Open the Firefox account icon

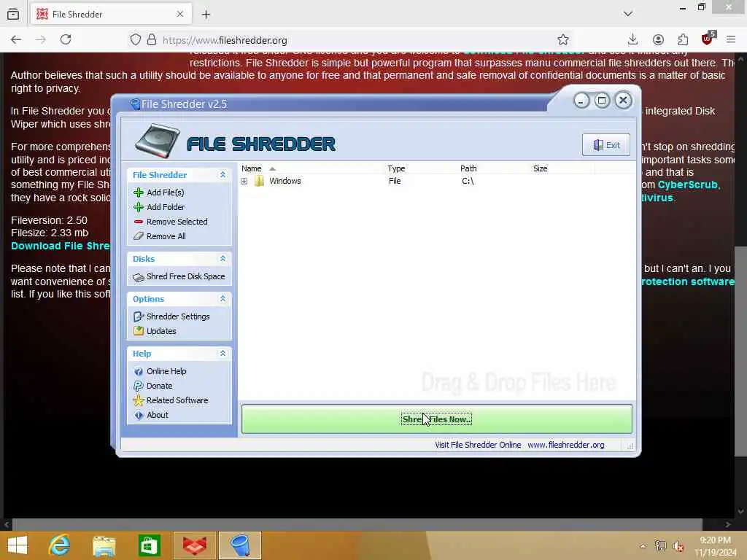[x=658, y=39]
